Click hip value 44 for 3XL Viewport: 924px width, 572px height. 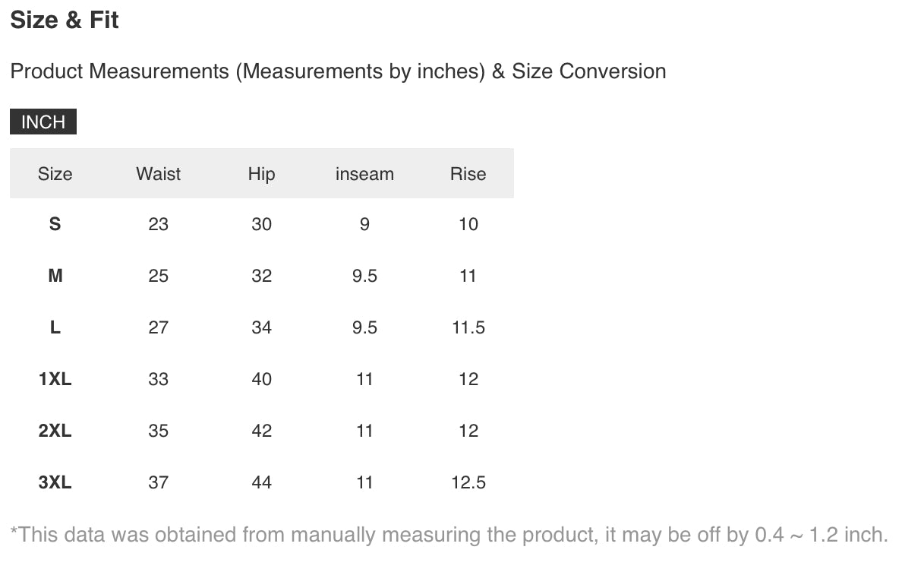[261, 482]
